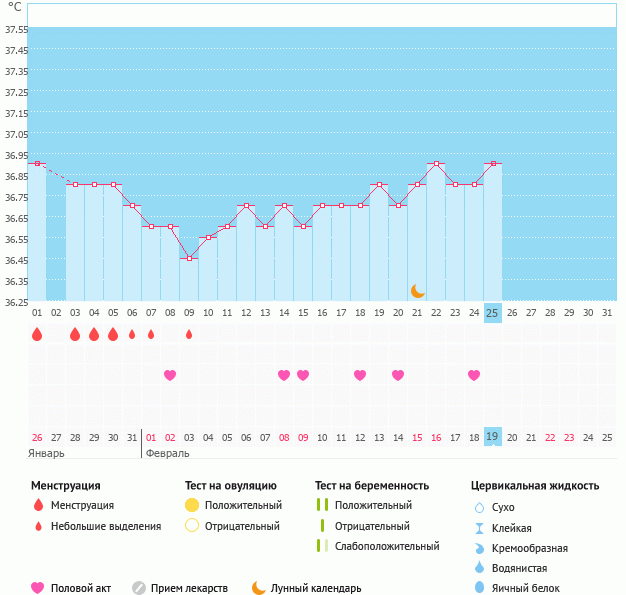This screenshot has width=626, height=595.
Task: Click the lowest temperature point on day 09
Action: [189, 258]
